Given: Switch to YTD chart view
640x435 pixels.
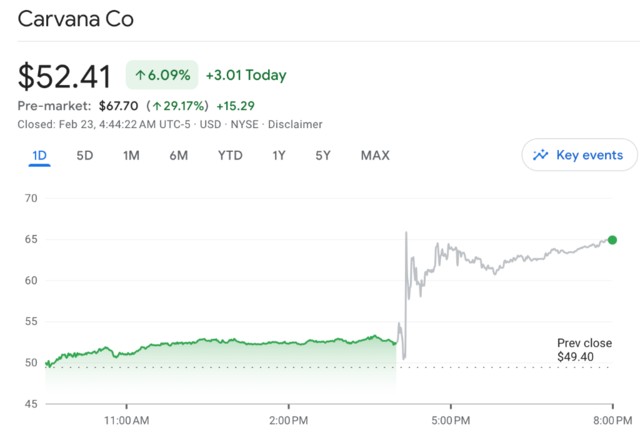Looking at the screenshot, I should (x=230, y=155).
